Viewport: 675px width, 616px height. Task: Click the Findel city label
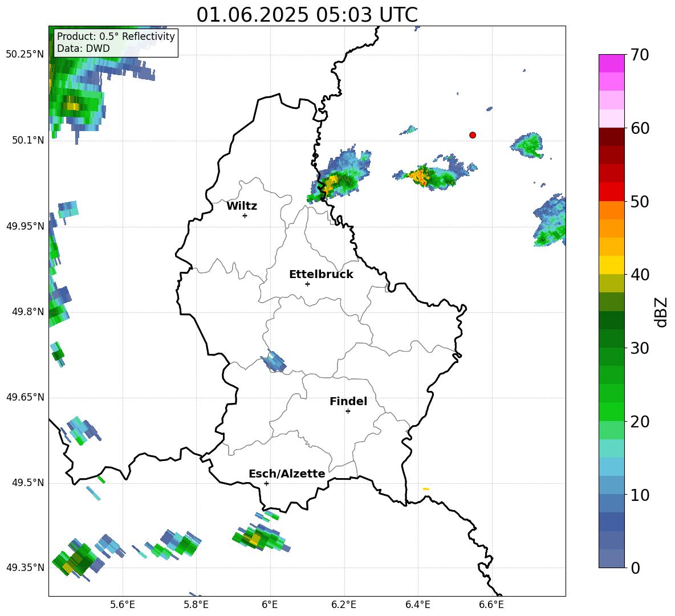(x=348, y=401)
